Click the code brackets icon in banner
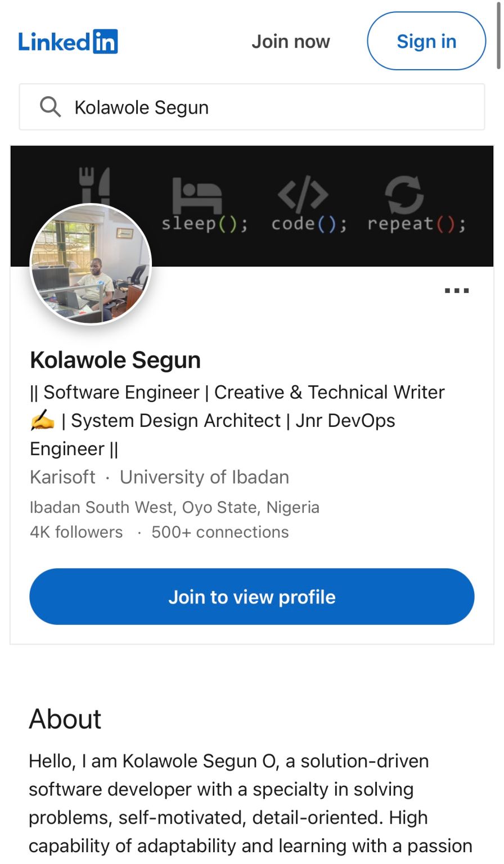The width and height of the screenshot is (504, 864). (x=303, y=194)
